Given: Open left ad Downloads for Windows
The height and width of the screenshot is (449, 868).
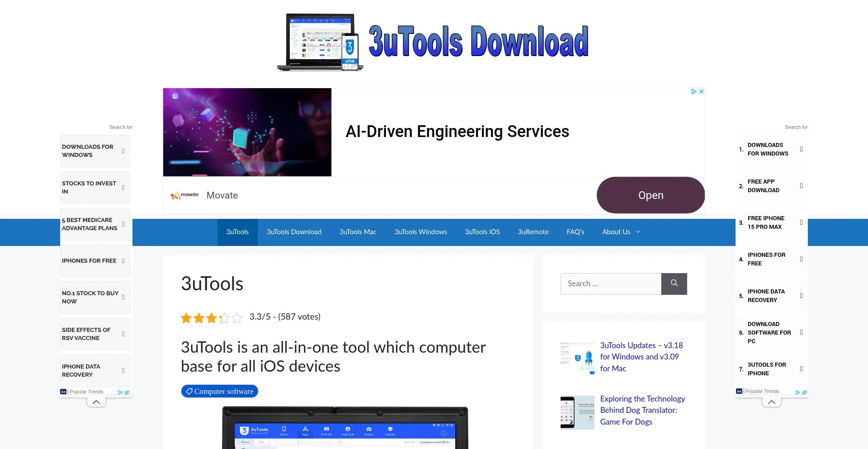Looking at the screenshot, I should pos(95,151).
